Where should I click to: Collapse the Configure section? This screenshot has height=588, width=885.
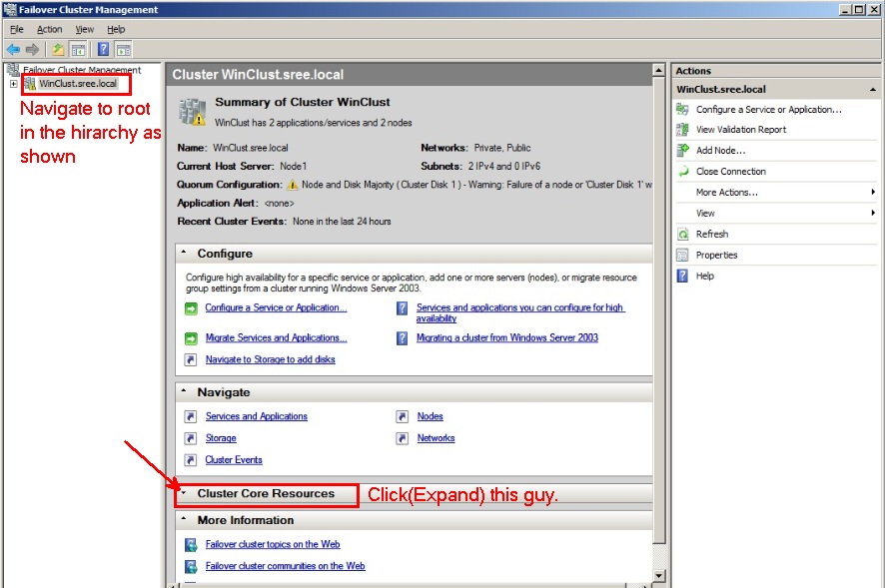184,254
